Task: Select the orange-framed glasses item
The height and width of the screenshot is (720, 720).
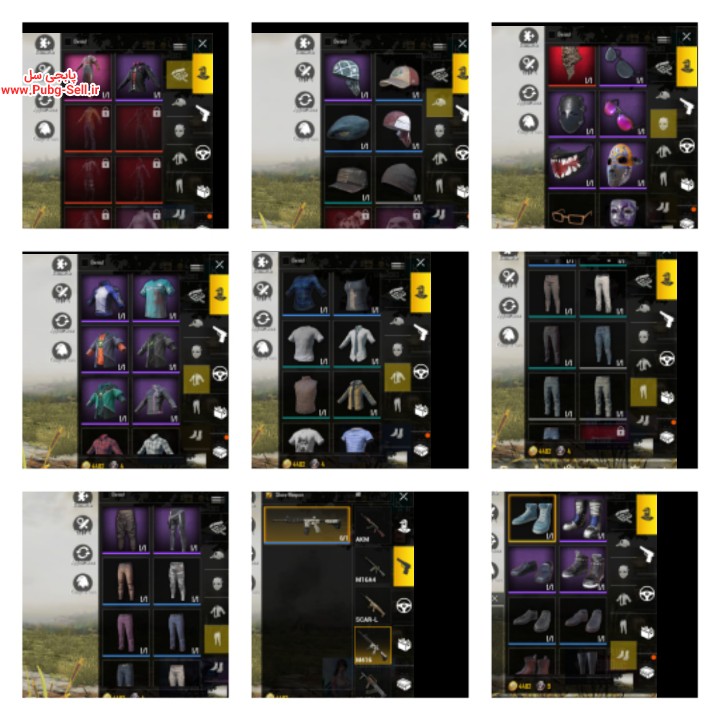Action: [572, 211]
